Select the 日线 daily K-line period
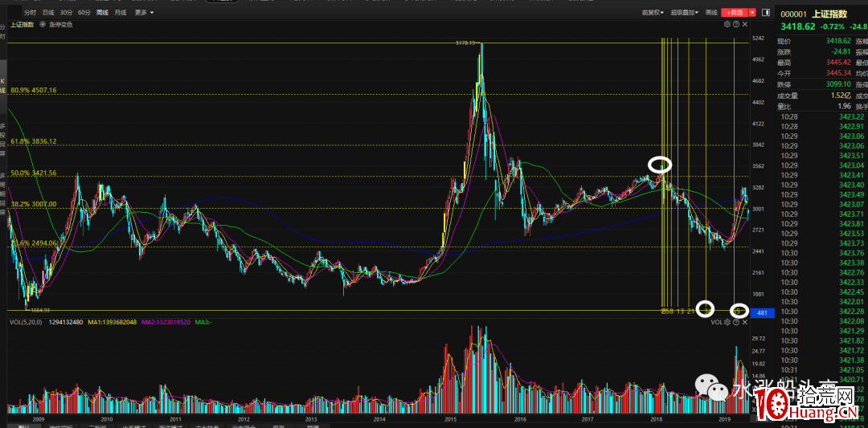The image size is (868, 428). coord(49,12)
